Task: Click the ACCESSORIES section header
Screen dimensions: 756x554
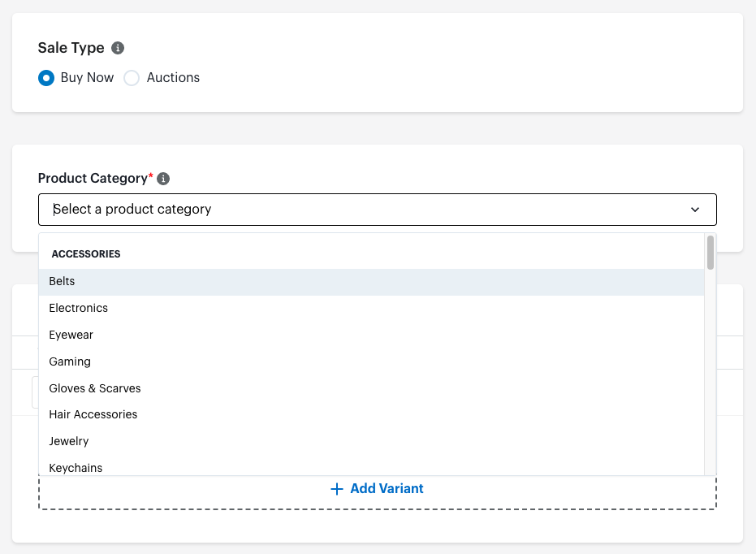Action: tap(86, 253)
